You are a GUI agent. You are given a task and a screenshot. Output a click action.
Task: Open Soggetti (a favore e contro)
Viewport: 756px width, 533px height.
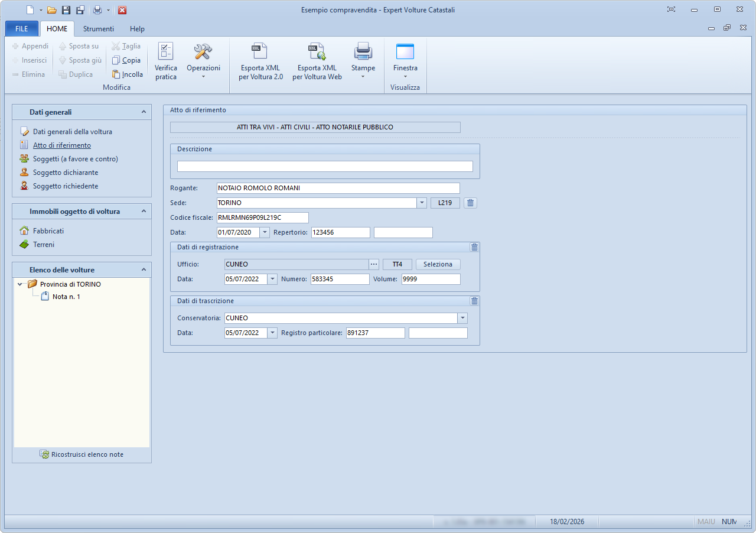coord(75,159)
